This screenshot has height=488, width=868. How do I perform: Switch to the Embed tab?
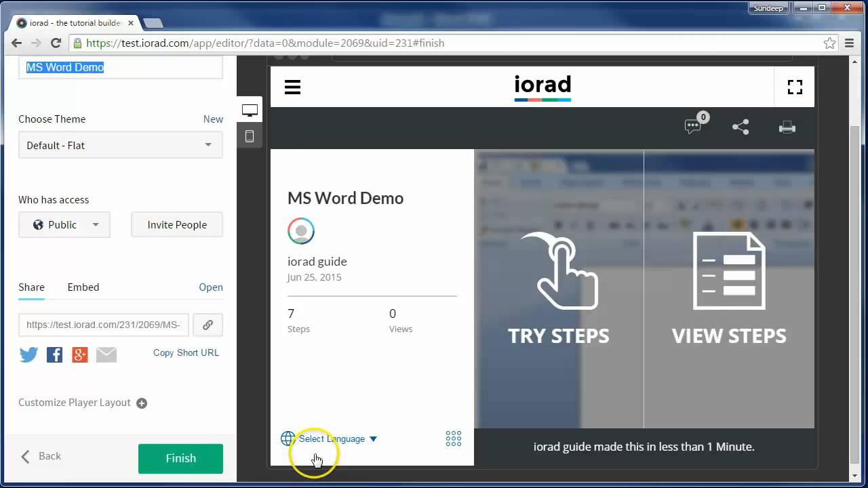coord(83,287)
